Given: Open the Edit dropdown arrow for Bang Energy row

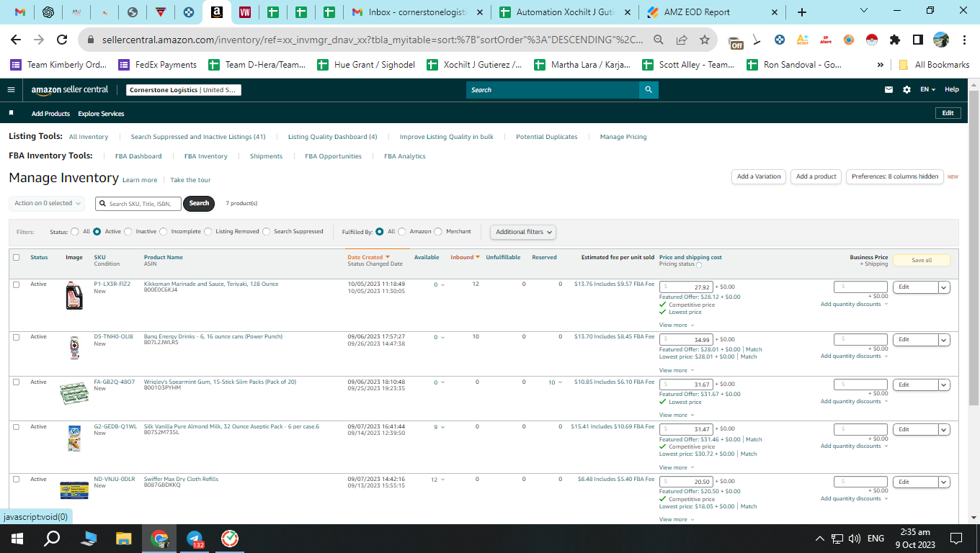Looking at the screenshot, I should pyautogui.click(x=944, y=340).
